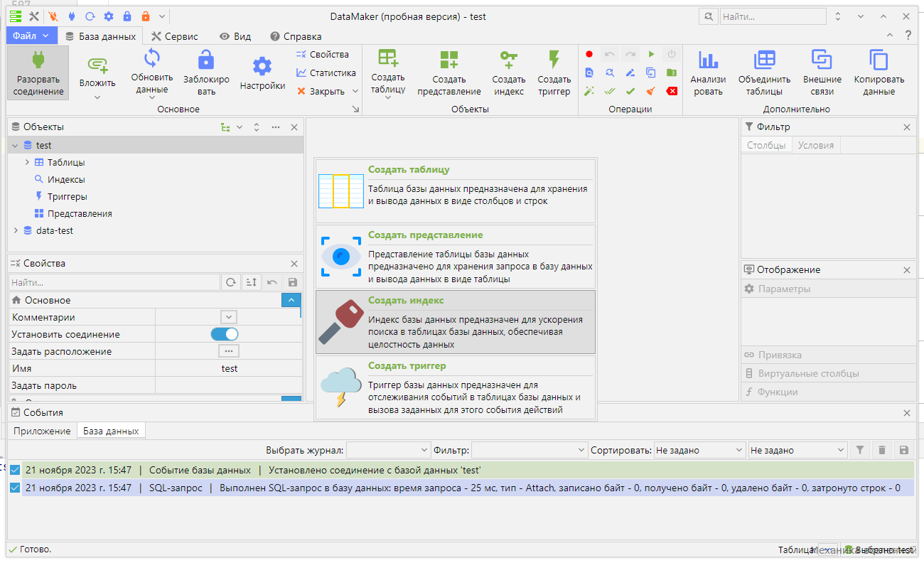924x563 pixels.
Task: Open the Выбрать журнал combo box
Action: [388, 450]
